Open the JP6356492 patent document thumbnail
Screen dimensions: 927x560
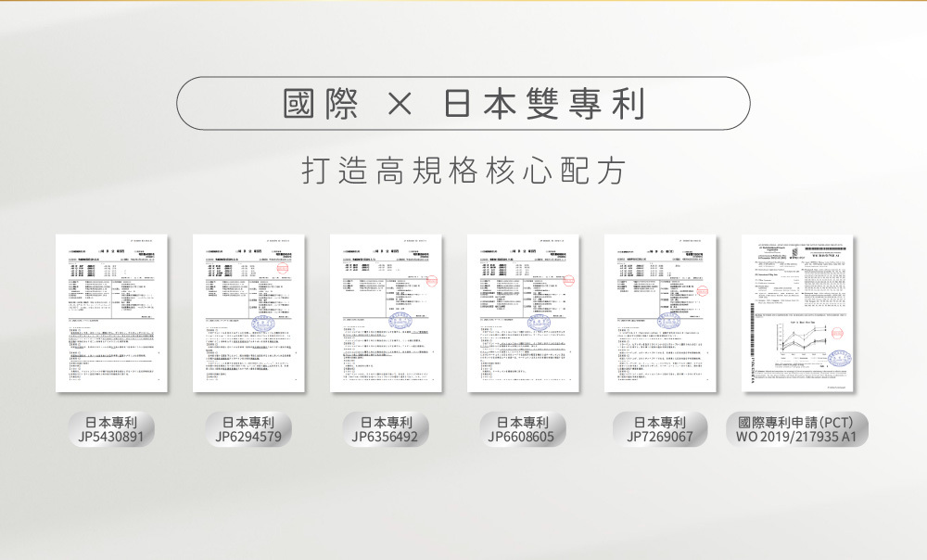pos(386,313)
